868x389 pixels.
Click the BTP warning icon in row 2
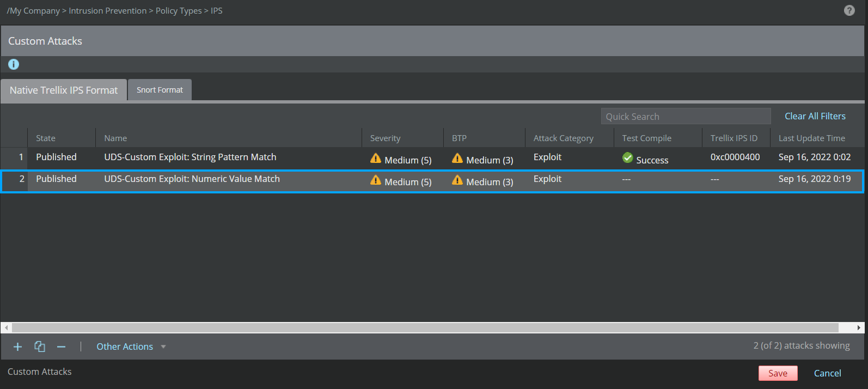[x=457, y=180]
